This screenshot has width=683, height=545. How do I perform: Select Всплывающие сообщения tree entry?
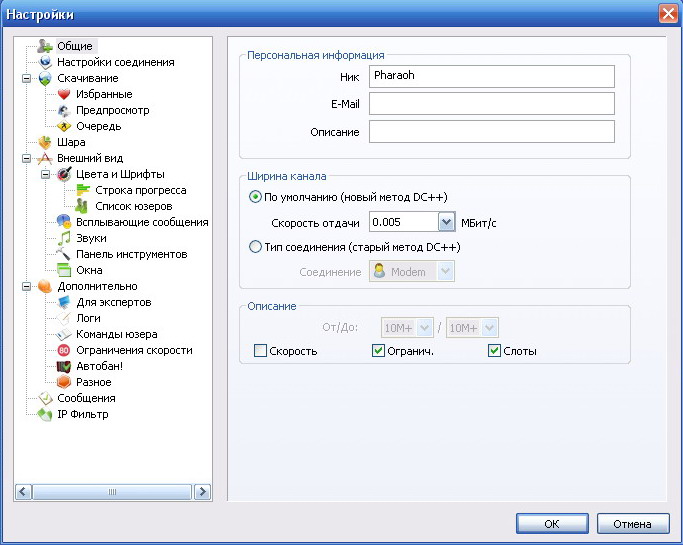pos(142,222)
